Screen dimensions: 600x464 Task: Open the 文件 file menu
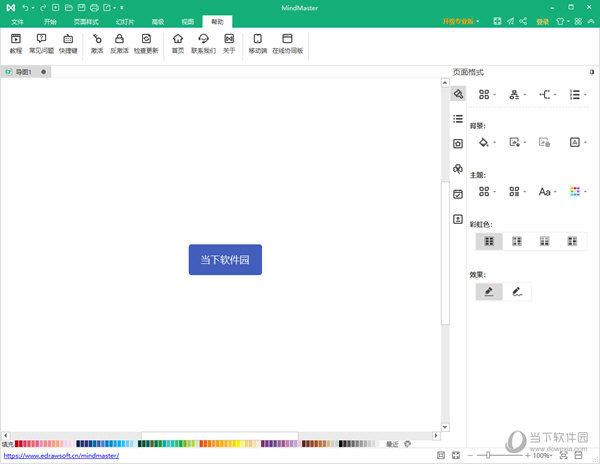pos(16,20)
